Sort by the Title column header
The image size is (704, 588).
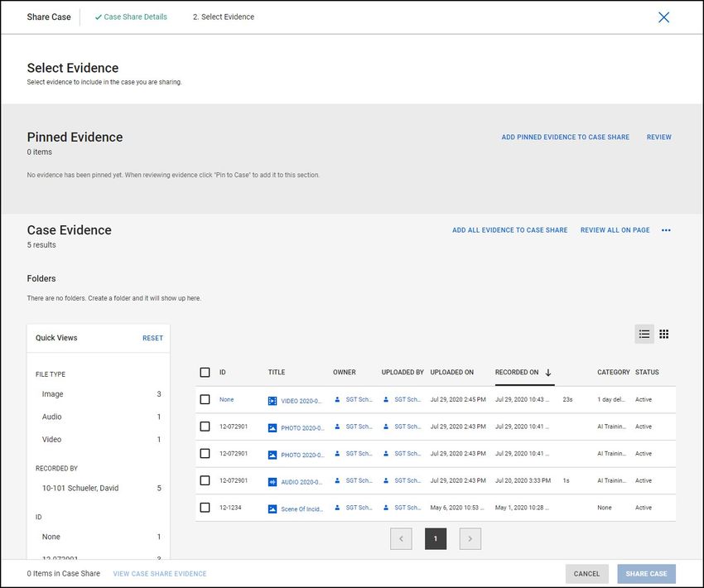[x=277, y=372]
